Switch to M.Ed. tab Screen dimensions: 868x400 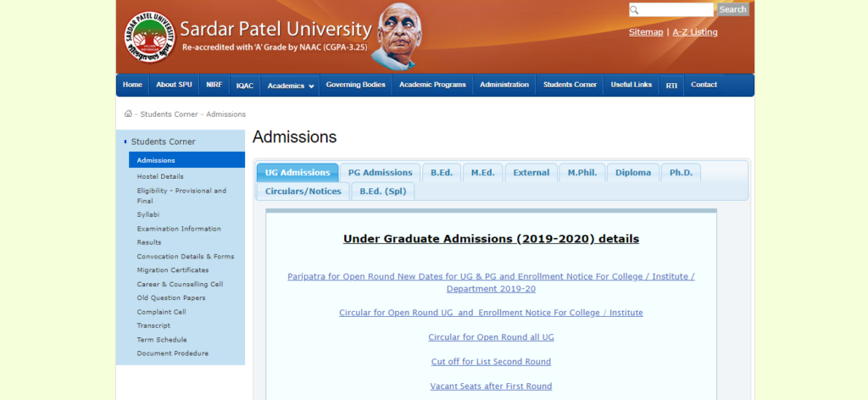coord(482,173)
